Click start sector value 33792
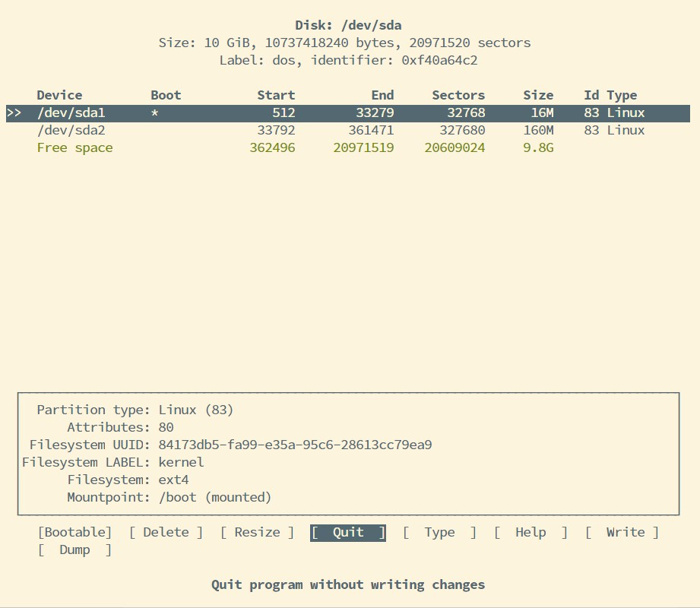Viewport: 700px width, 608px height. point(277,131)
